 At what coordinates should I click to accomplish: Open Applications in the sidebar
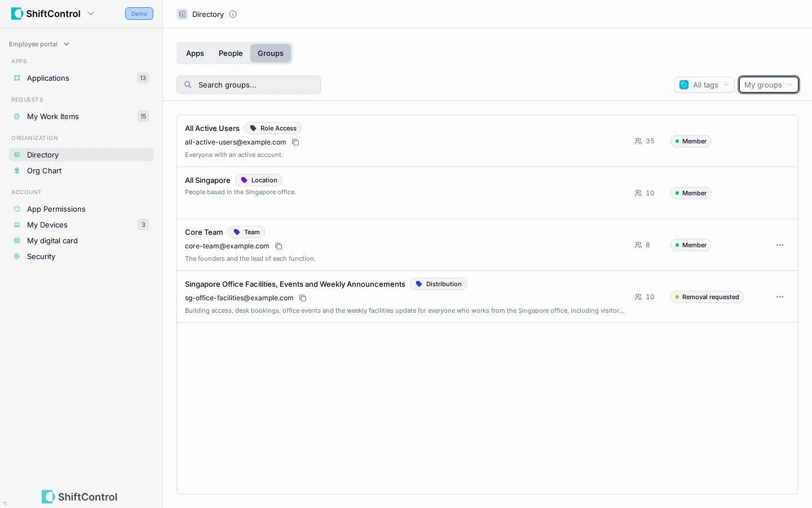tap(81, 78)
